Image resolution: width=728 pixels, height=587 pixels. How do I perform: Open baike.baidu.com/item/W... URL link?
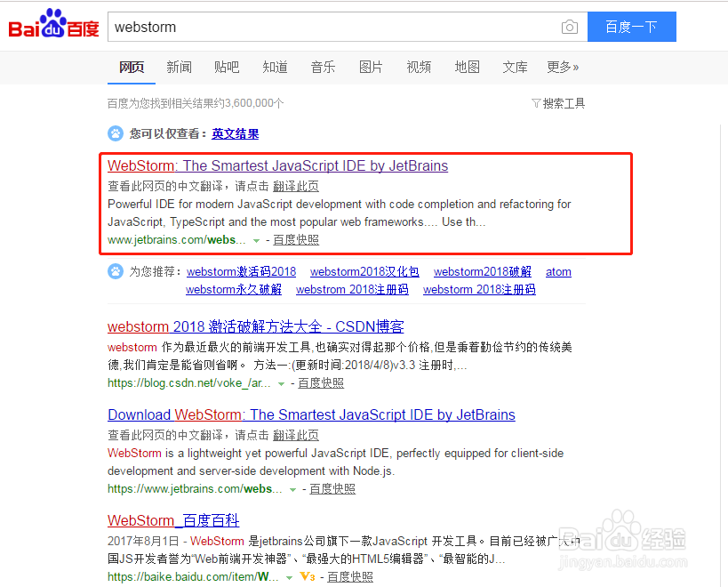pyautogui.click(x=193, y=577)
